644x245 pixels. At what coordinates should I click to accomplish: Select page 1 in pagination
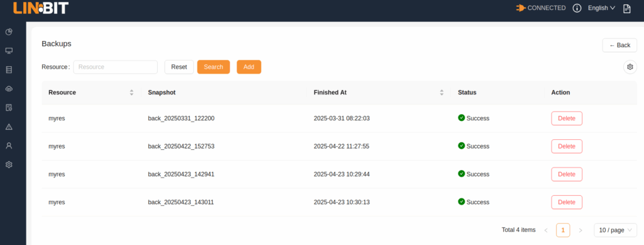tap(563, 231)
